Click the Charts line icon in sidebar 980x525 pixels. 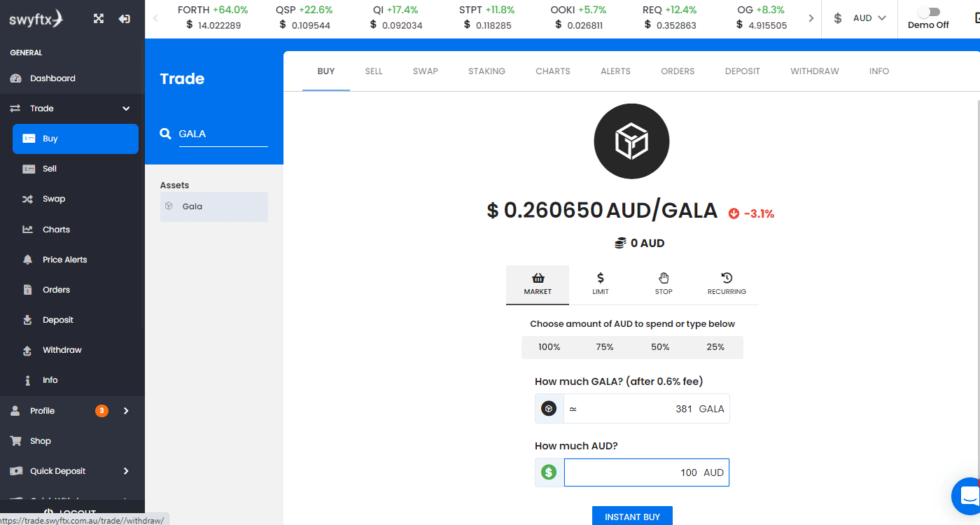tap(28, 229)
